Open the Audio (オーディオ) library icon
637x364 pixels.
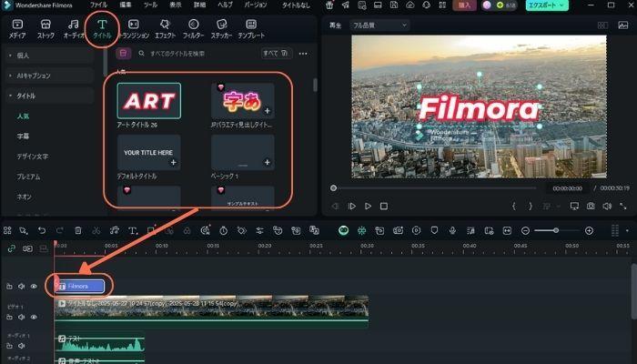tap(75, 27)
